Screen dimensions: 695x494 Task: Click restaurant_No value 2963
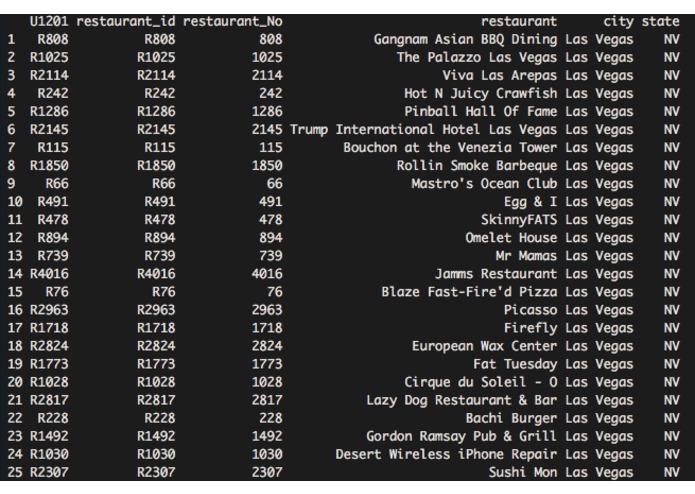pyautogui.click(x=267, y=311)
